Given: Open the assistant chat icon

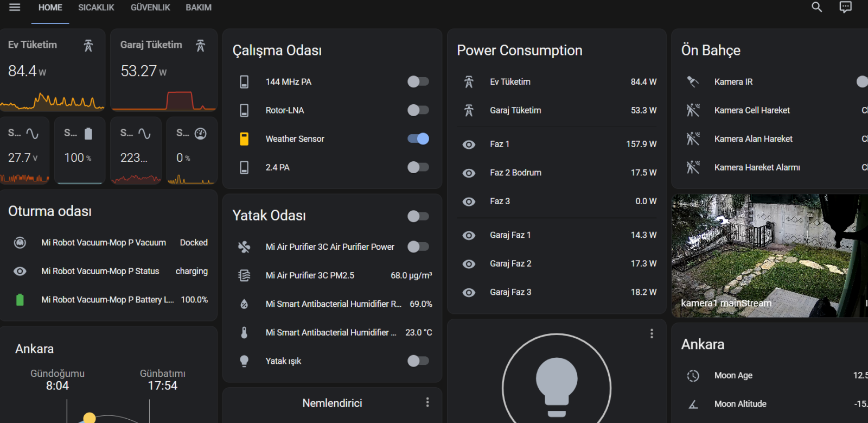Looking at the screenshot, I should tap(845, 7).
